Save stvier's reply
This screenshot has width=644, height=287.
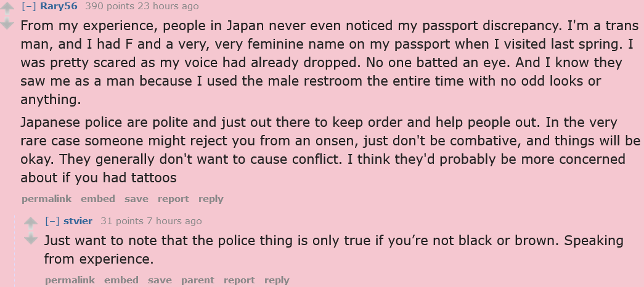pos(160,280)
